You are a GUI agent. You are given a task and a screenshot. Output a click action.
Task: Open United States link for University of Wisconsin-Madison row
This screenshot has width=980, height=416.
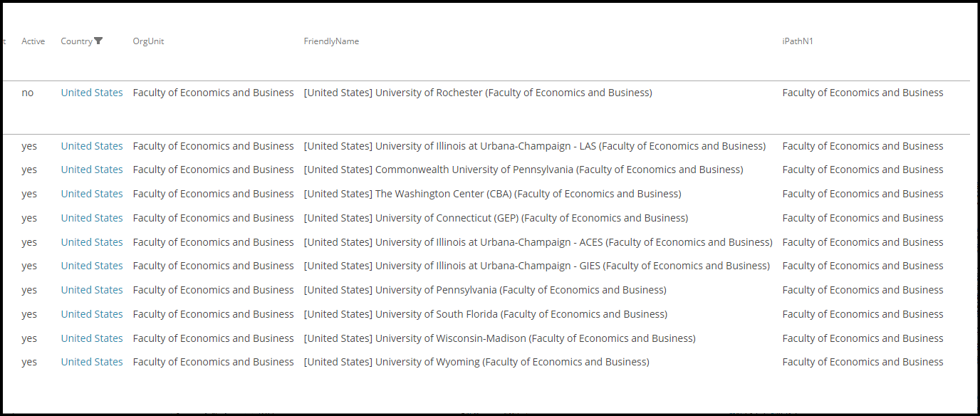tap(92, 338)
